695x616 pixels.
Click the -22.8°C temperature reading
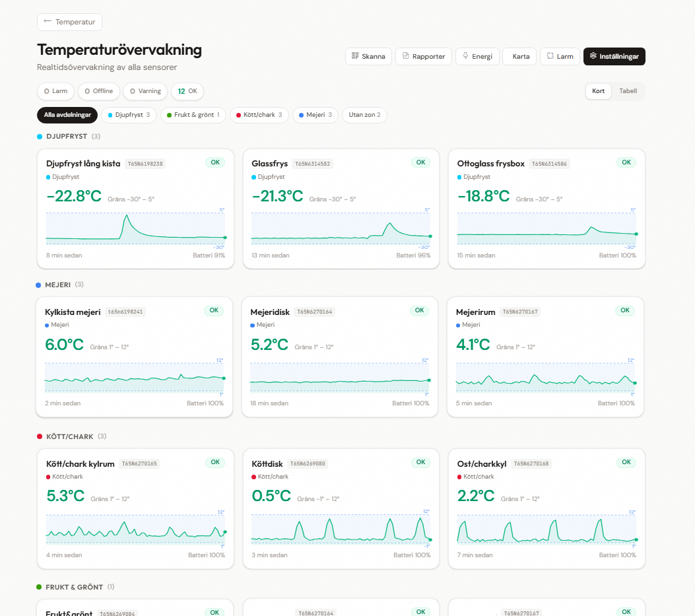[x=74, y=196]
